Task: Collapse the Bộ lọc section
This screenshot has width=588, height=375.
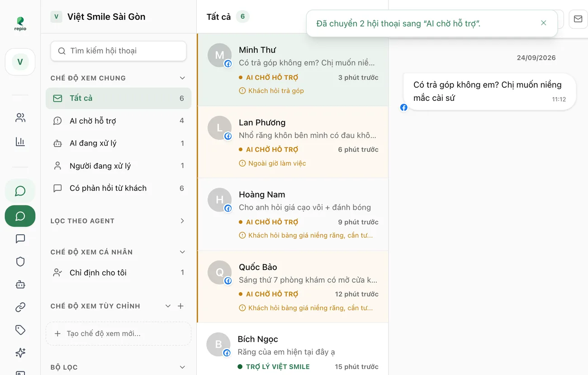Action: 182,367
